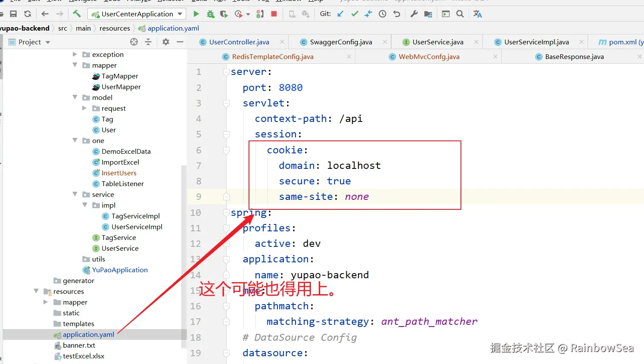
Task: Run UserCenterApplication with the green play icon
Action: pos(196,14)
